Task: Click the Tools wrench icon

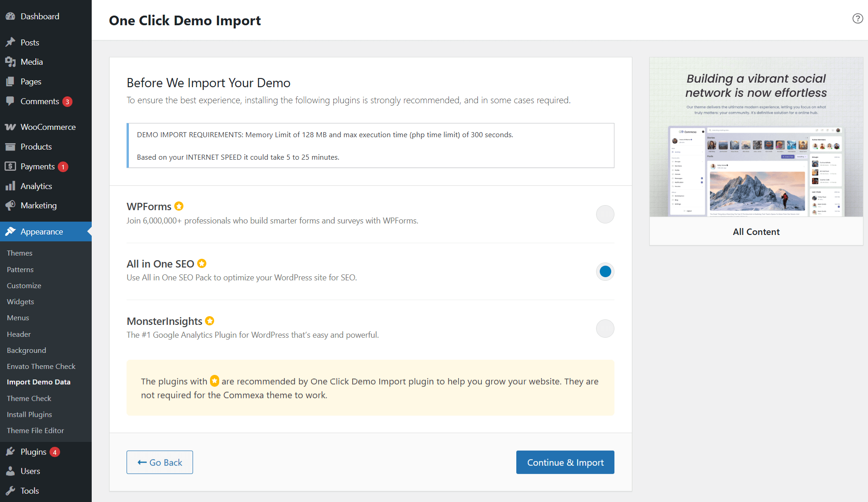Action: [10, 491]
